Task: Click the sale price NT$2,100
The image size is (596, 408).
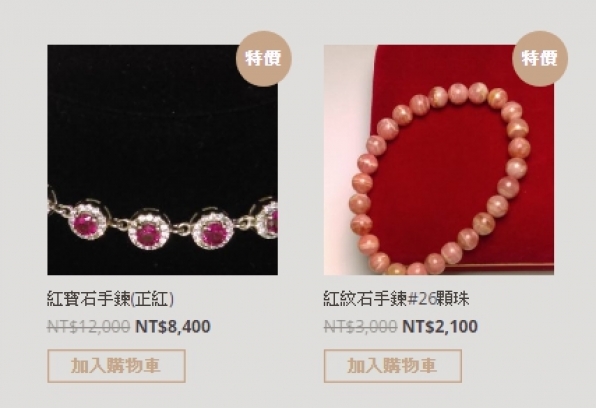Action: pos(440,327)
